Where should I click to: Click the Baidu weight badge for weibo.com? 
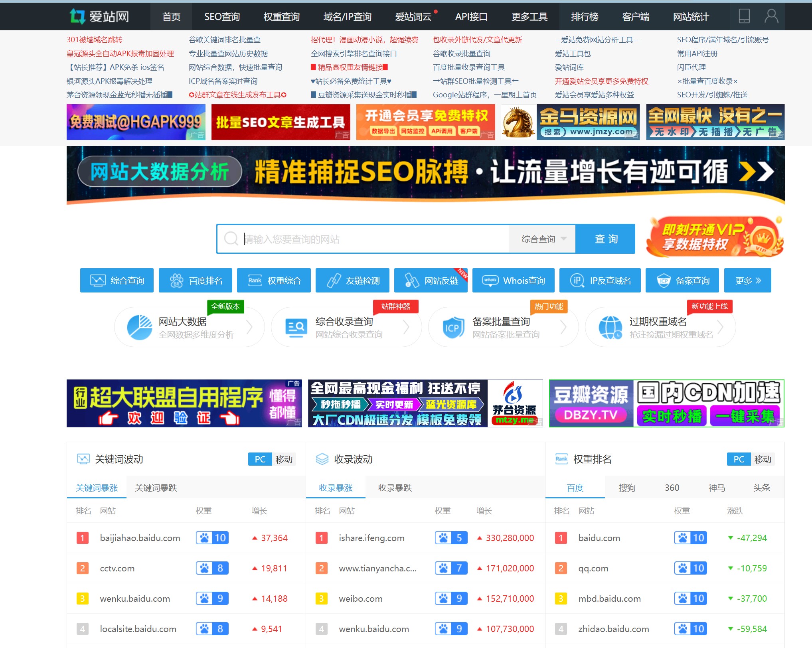(451, 599)
